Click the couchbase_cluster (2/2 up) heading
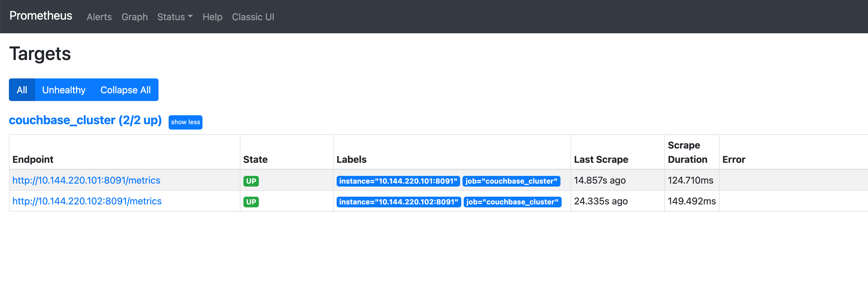 pyautogui.click(x=85, y=120)
